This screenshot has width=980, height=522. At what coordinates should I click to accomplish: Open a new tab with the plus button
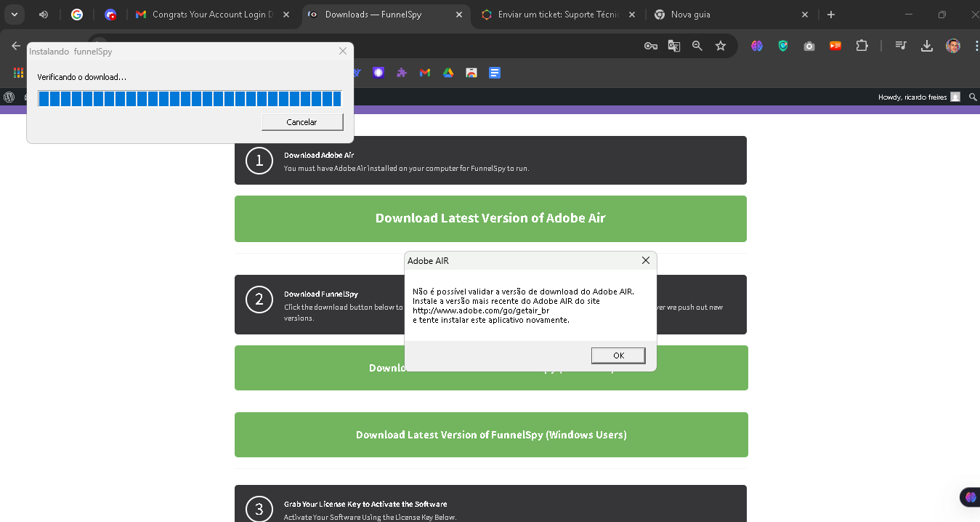(x=831, y=15)
